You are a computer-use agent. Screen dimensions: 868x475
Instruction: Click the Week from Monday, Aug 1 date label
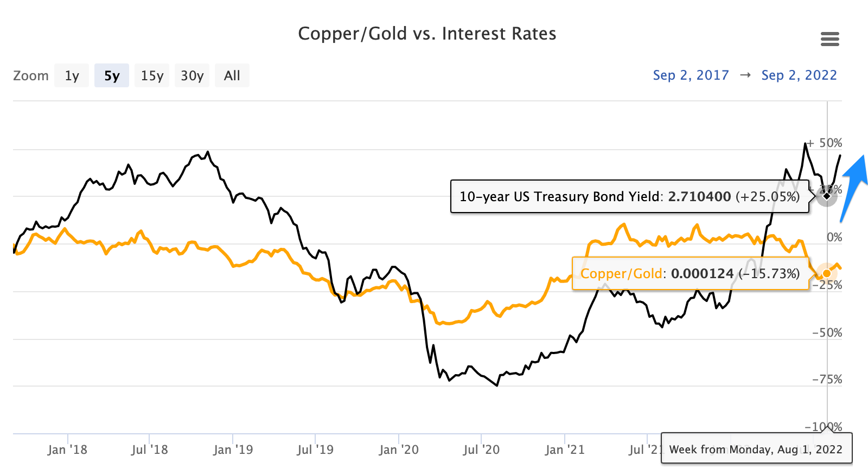(756, 449)
